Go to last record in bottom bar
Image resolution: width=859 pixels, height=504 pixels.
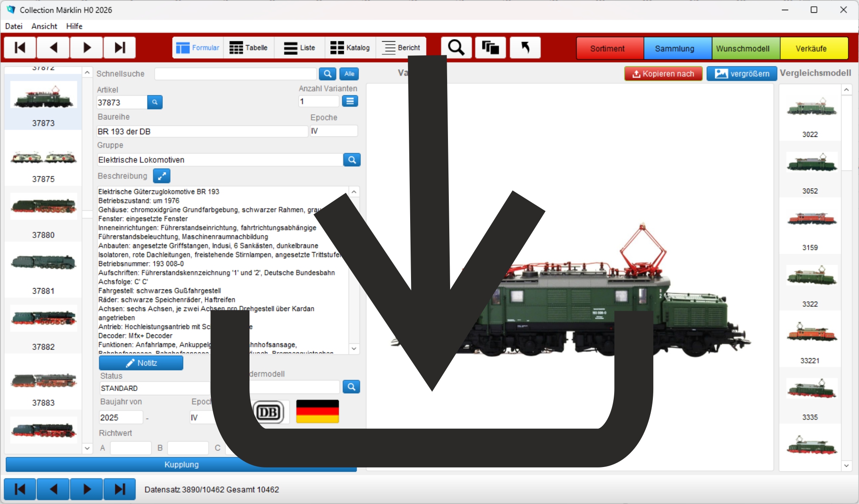pyautogui.click(x=120, y=489)
